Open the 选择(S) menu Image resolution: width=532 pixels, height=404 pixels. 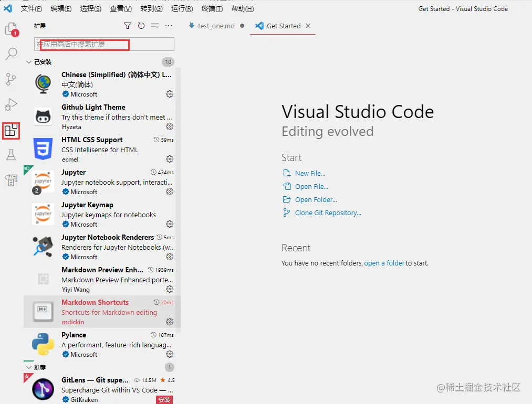pyautogui.click(x=90, y=8)
